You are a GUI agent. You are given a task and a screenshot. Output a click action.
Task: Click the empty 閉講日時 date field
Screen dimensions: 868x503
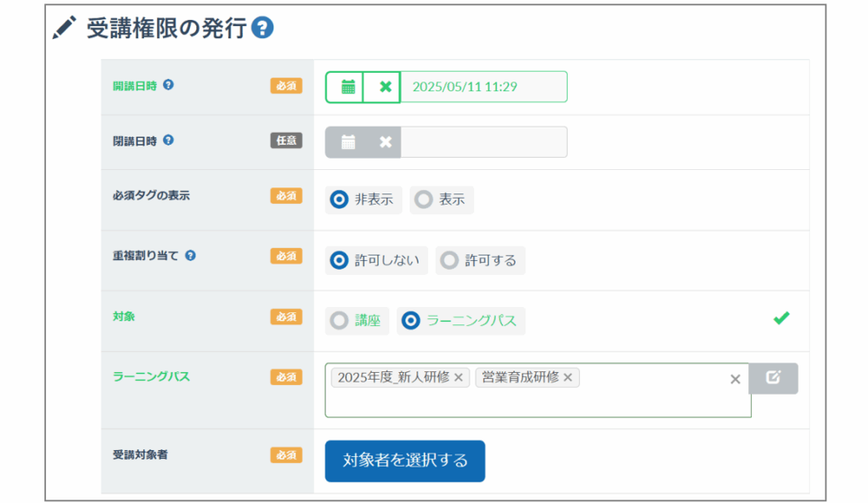tap(483, 142)
